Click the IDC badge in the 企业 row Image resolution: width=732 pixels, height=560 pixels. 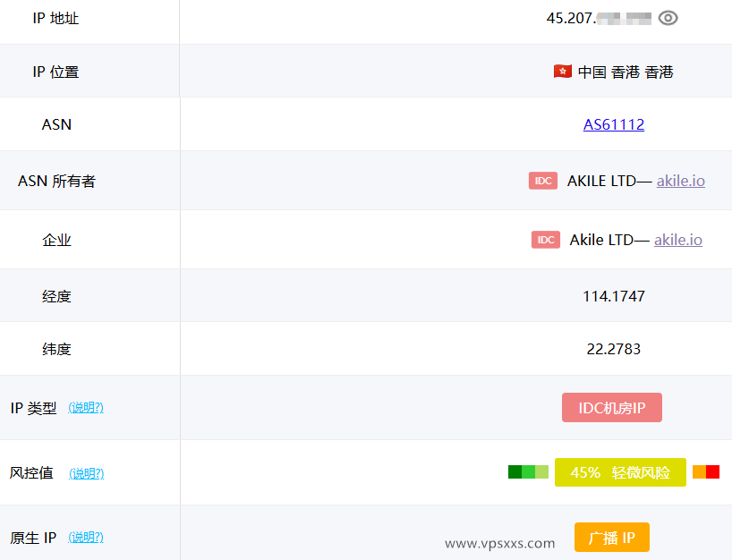(x=545, y=239)
